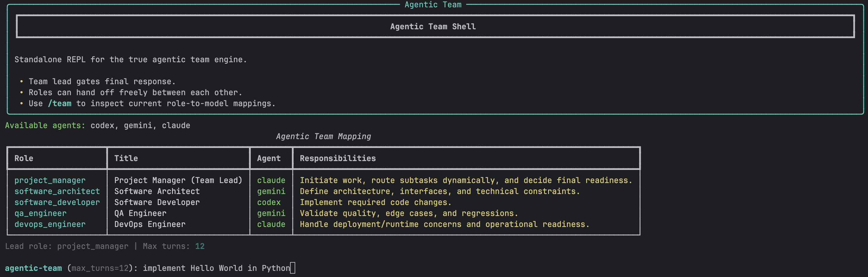
Task: Click the codex agent in software_developer row
Action: coord(269,202)
